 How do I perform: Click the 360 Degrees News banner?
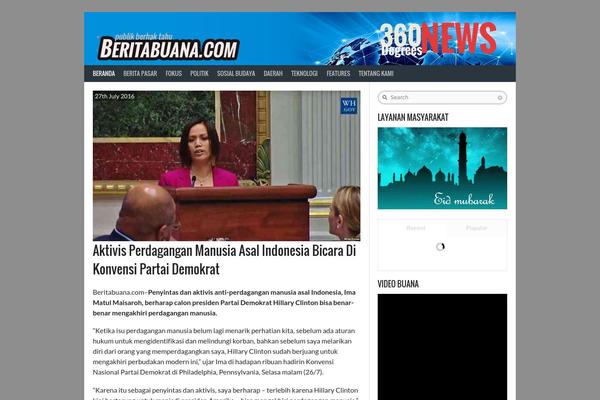439,39
